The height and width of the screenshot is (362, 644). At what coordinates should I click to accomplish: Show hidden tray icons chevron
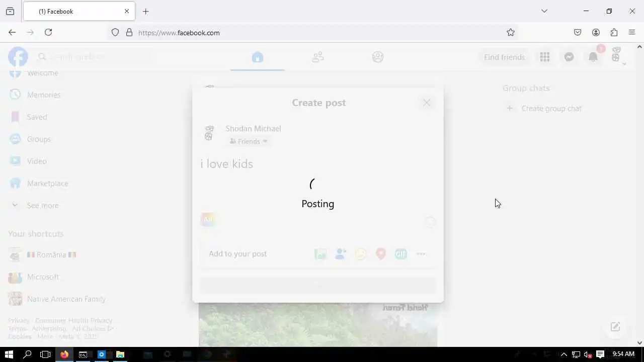pyautogui.click(x=564, y=354)
